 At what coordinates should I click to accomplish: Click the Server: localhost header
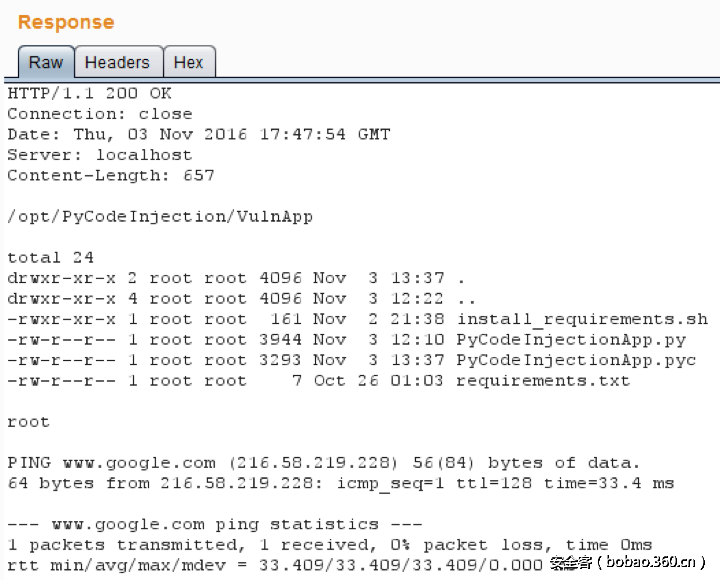[x=100, y=155]
